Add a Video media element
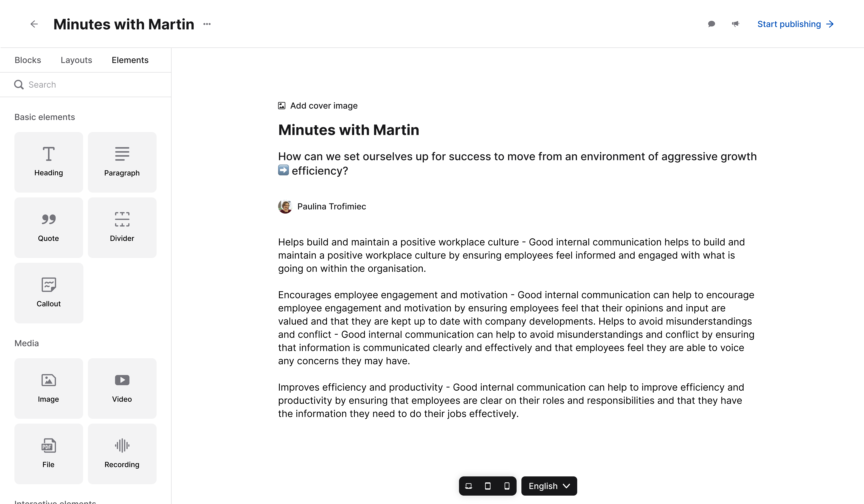The image size is (864, 504). 122,388
